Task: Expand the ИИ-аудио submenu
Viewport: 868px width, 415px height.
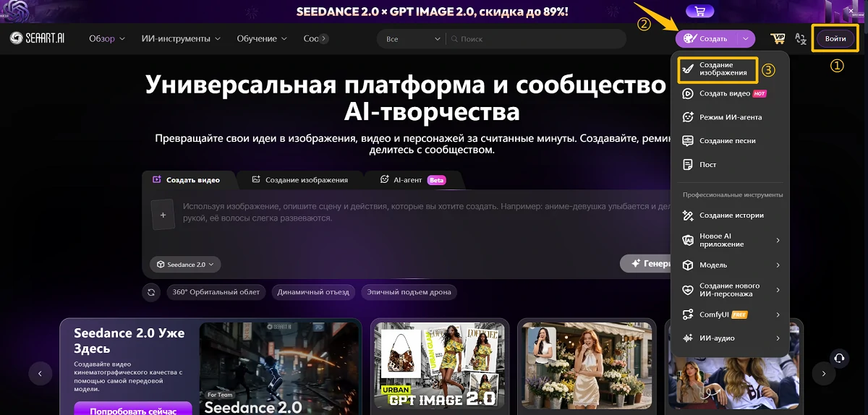Action: [778, 338]
